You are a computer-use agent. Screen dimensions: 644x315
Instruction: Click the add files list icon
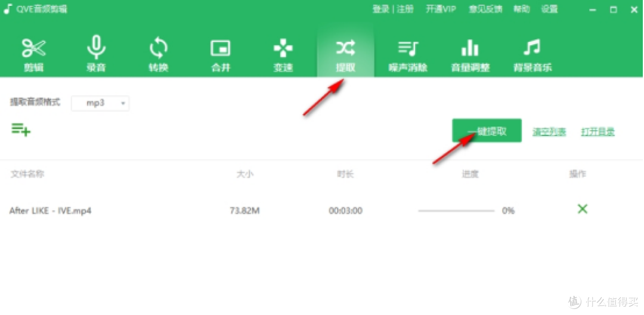[x=21, y=130]
